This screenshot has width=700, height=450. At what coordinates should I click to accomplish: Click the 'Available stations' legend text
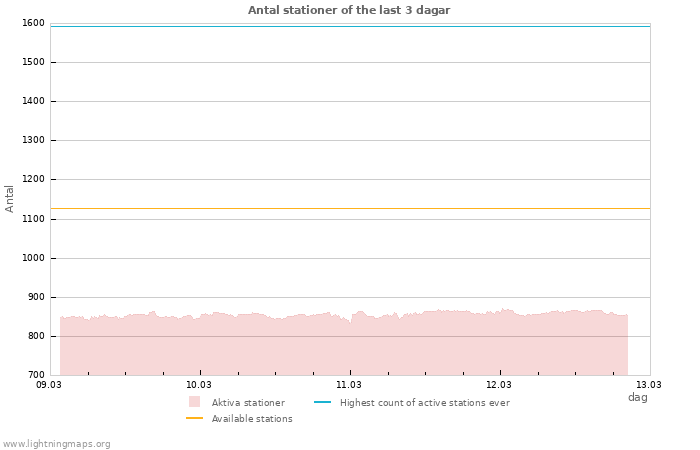pos(252,418)
